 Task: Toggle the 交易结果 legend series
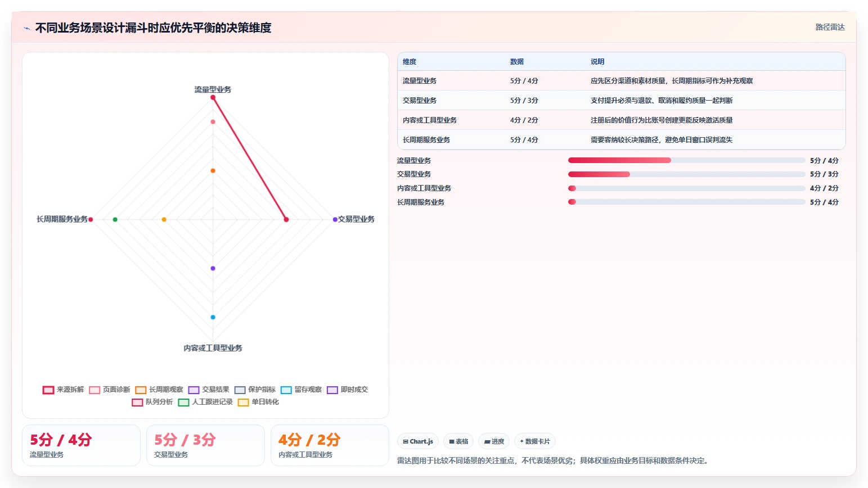[x=209, y=390]
